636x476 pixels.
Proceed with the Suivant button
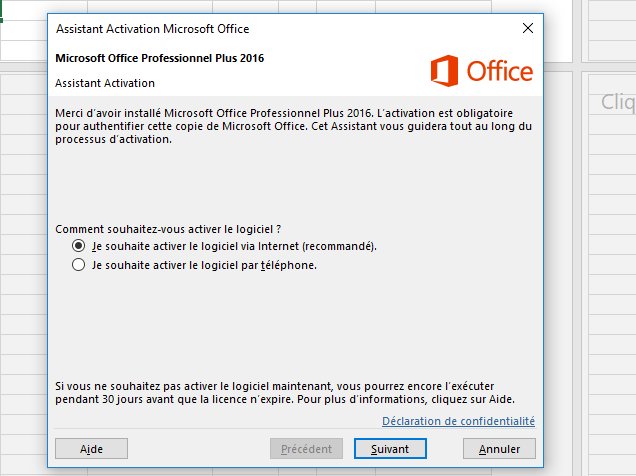pos(390,449)
